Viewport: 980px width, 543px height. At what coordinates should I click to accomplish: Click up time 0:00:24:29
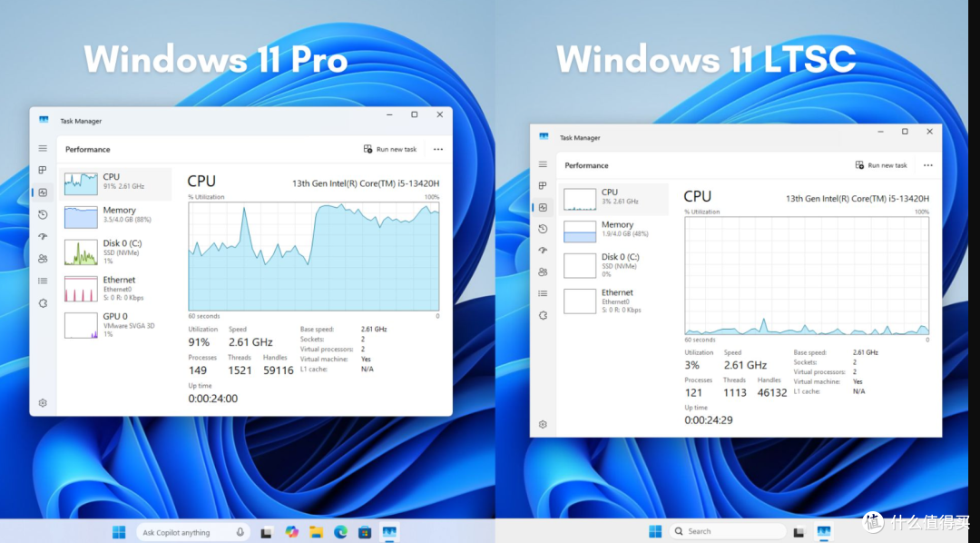point(709,420)
